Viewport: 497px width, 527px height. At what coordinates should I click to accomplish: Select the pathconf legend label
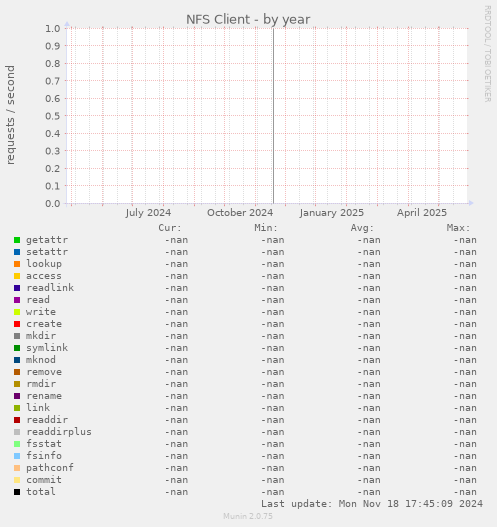pos(50,468)
